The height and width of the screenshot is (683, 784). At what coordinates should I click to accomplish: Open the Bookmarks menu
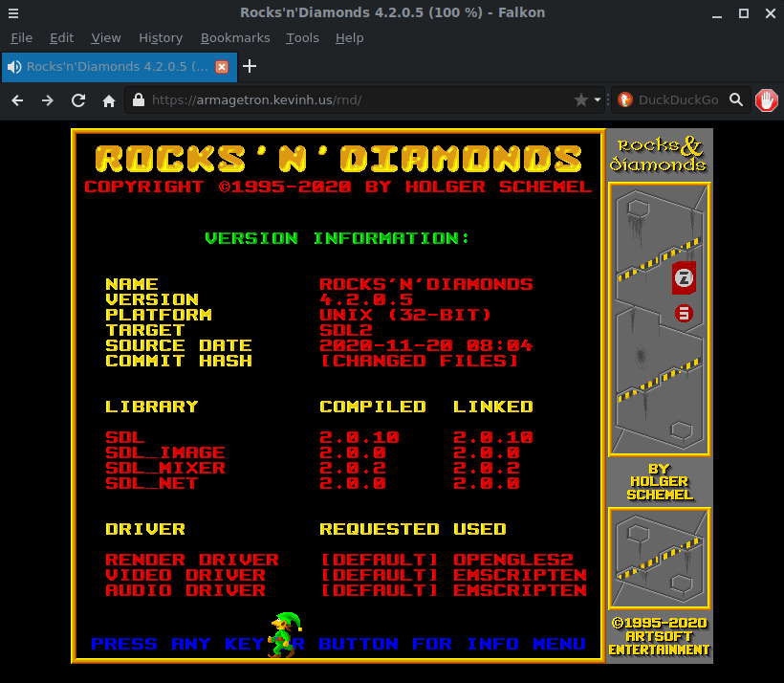235,38
